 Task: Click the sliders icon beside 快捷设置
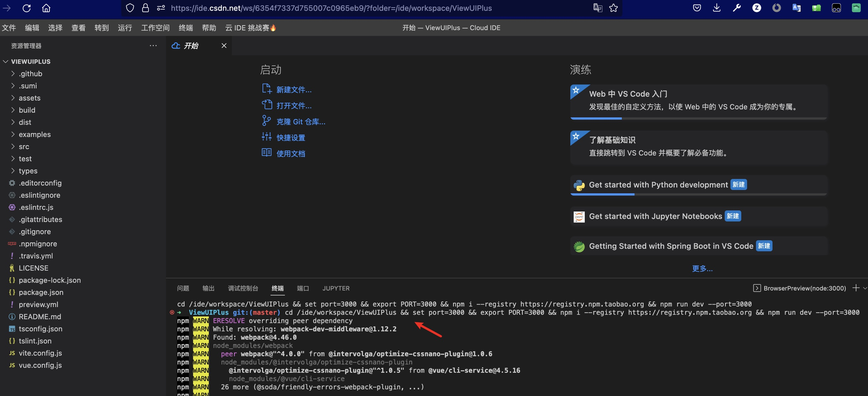(x=267, y=137)
